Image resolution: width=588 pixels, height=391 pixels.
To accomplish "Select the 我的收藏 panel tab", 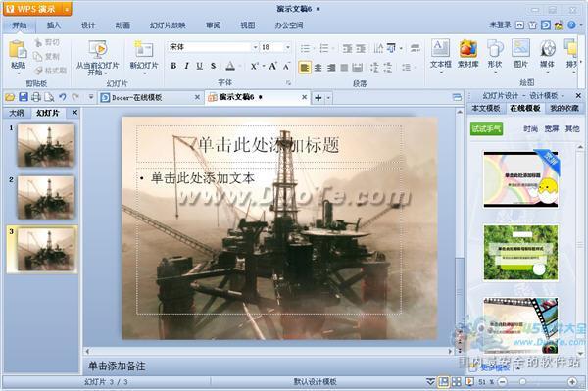I will [x=564, y=109].
